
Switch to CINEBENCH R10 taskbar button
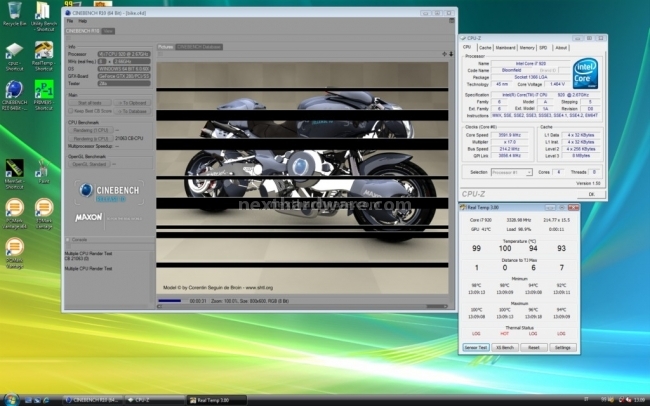click(93, 400)
